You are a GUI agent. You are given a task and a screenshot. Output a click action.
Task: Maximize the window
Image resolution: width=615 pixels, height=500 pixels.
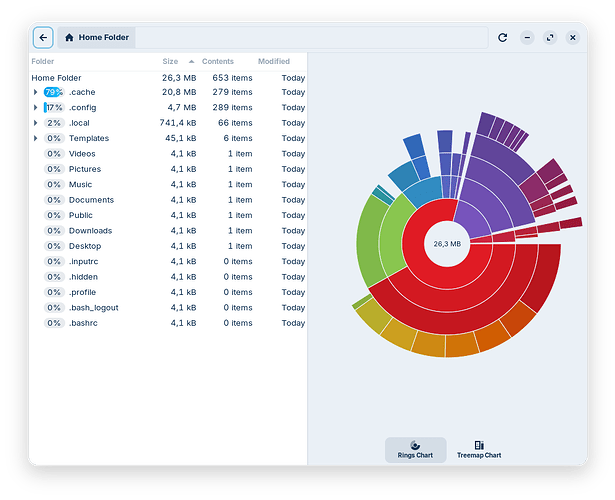[550, 38]
